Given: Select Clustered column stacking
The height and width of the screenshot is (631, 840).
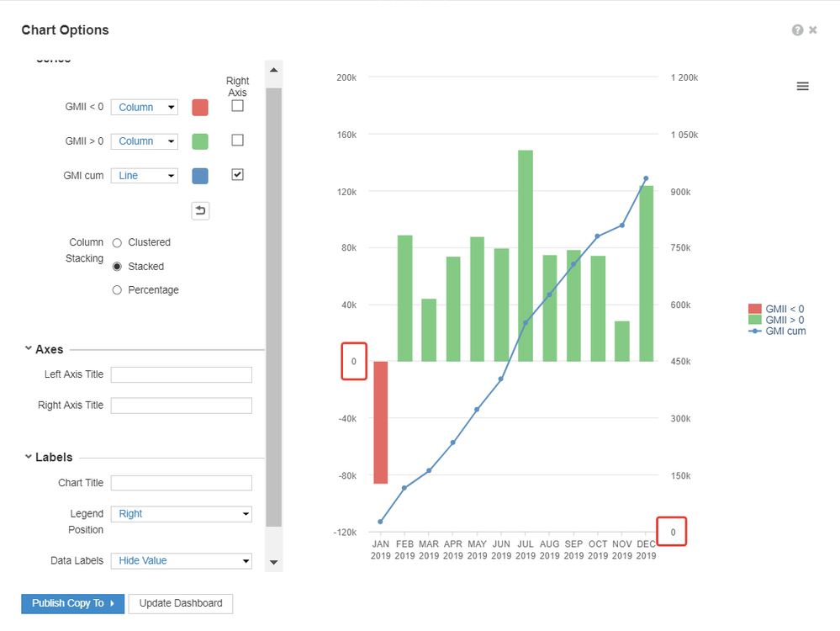Looking at the screenshot, I should (117, 243).
